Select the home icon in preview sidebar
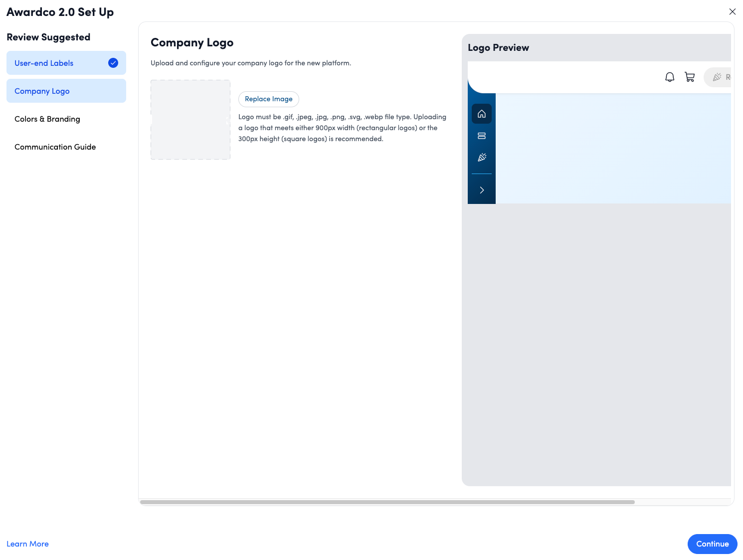Screen dimensions: 743x560 (x=482, y=114)
